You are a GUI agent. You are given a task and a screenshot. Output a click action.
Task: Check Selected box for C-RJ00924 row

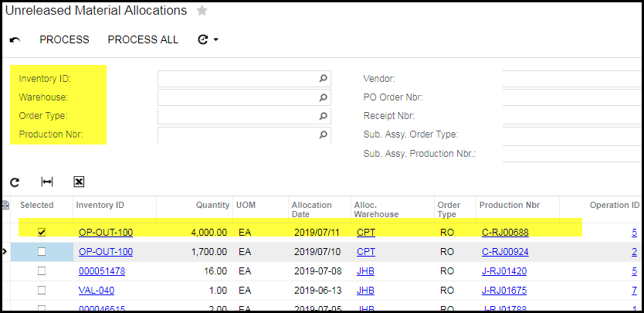42,251
